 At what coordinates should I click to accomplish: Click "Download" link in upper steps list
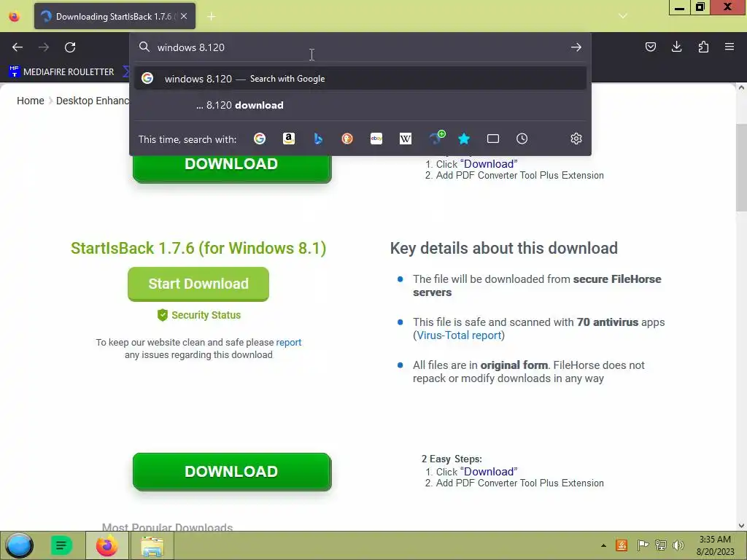tap(489, 164)
